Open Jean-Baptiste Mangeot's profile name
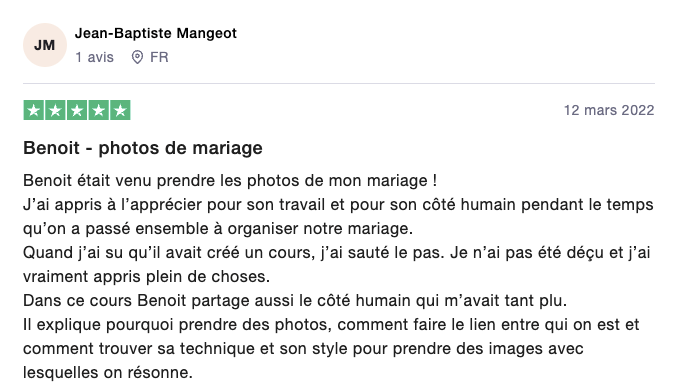The width and height of the screenshot is (678, 392). 156,33
